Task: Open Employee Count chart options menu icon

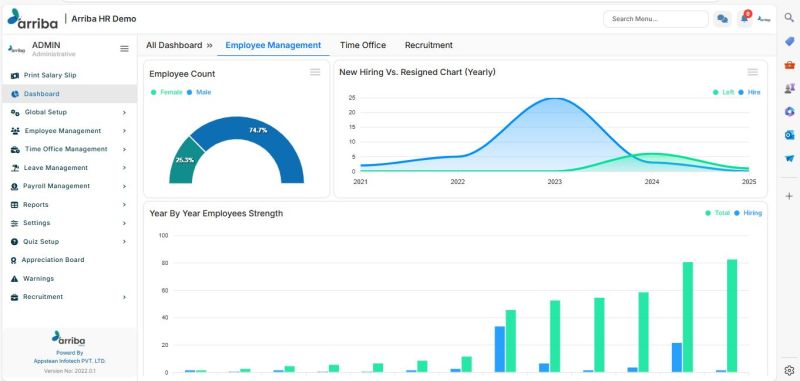Action: [315, 72]
